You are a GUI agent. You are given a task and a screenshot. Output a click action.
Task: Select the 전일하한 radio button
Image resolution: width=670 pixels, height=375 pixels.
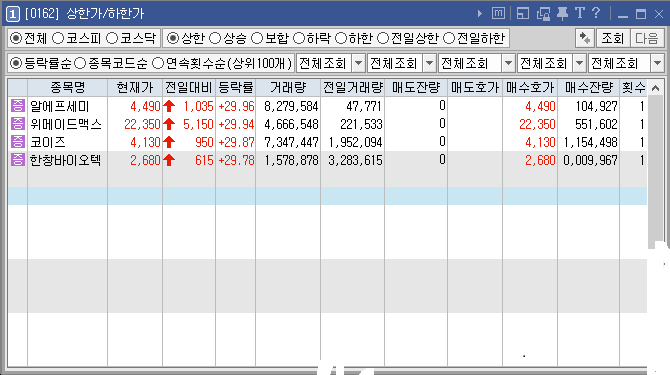pos(449,38)
